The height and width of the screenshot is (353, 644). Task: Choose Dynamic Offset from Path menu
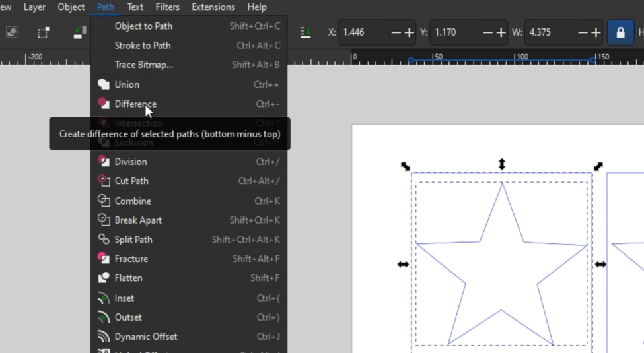coord(145,337)
